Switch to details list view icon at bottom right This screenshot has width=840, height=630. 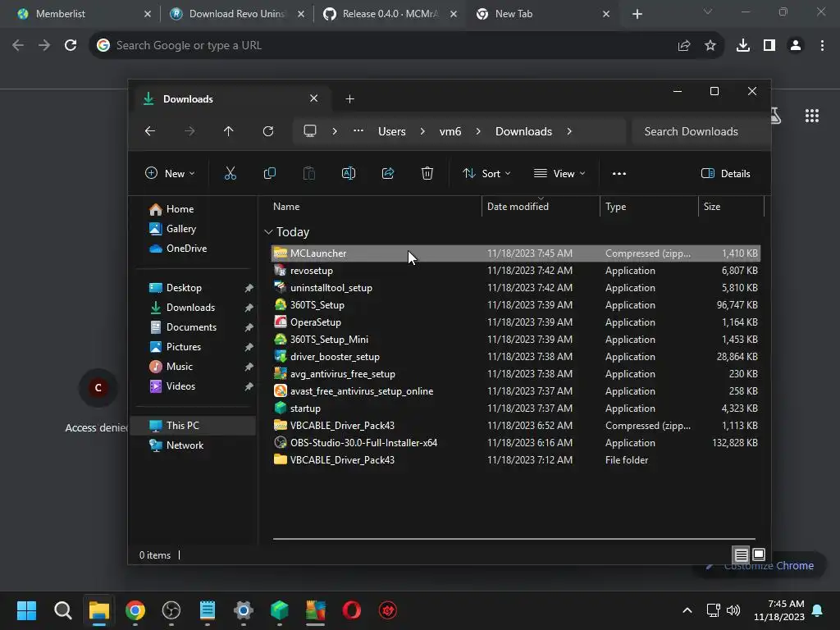click(741, 555)
